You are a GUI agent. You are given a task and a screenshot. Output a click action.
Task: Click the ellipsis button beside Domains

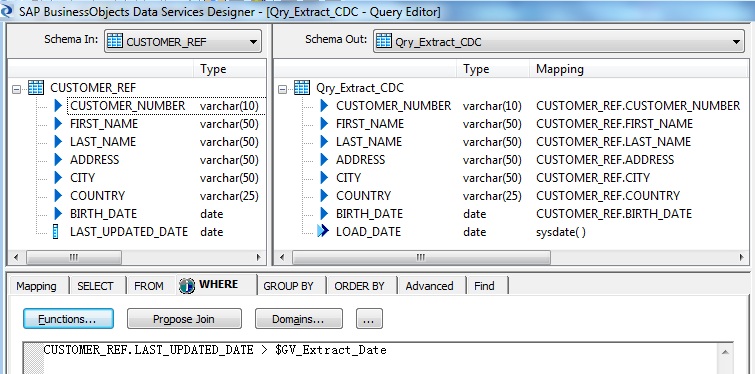coord(369,319)
